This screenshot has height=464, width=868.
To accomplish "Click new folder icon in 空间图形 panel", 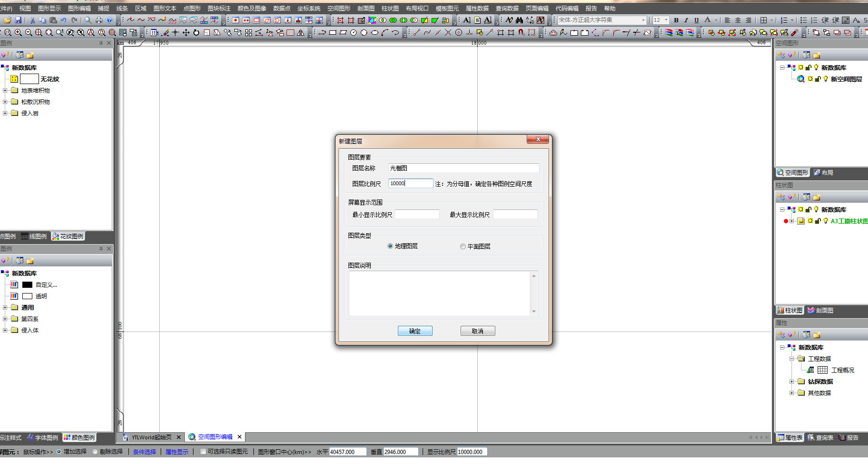I will (817, 55).
